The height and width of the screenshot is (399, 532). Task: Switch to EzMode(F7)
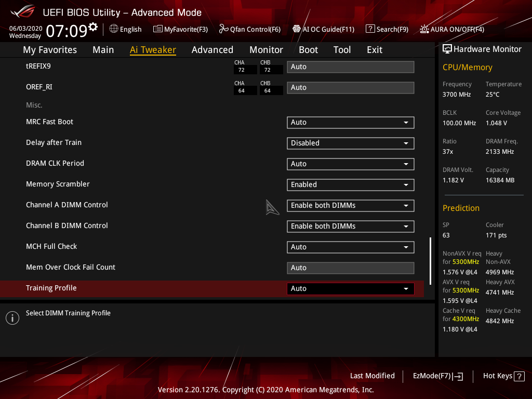coord(437,376)
